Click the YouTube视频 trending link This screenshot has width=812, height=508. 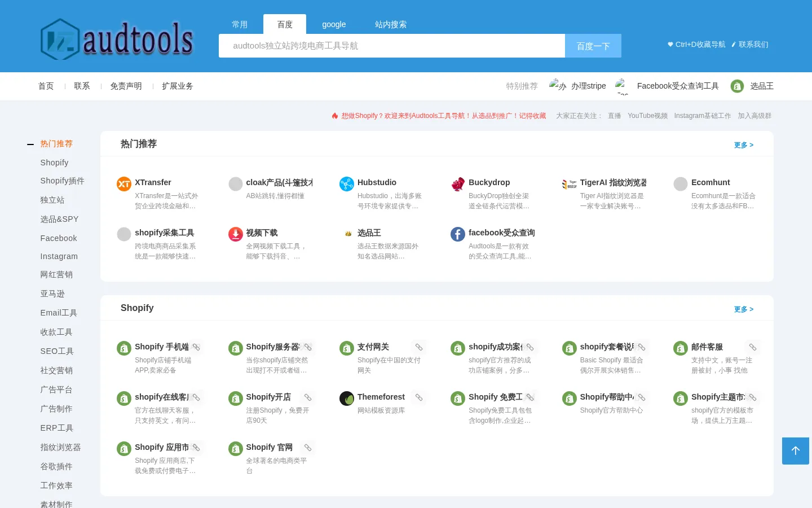point(647,116)
